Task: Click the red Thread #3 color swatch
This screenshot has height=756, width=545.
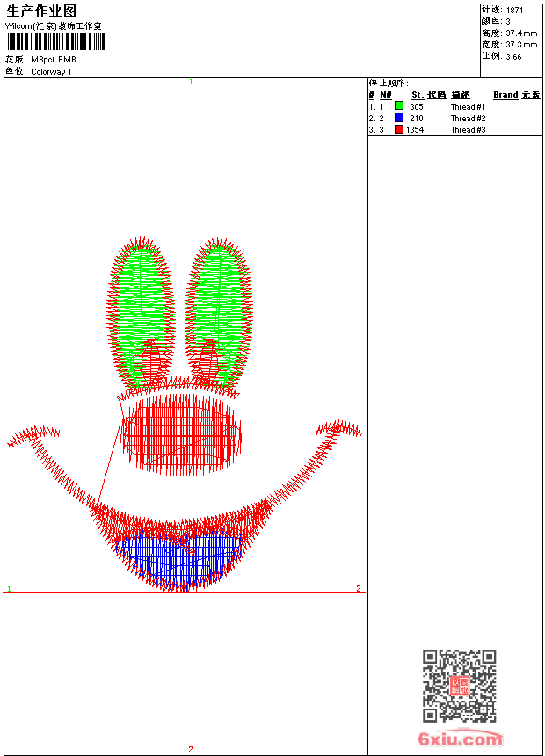Action: pos(399,129)
